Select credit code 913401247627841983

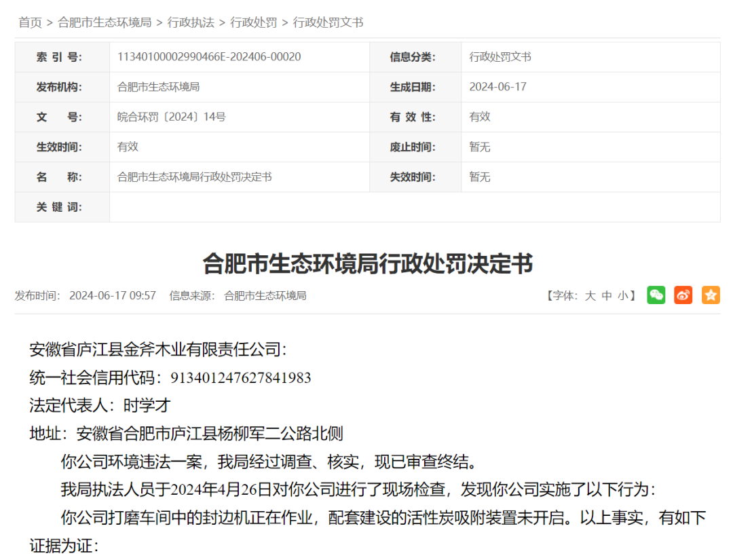click(241, 377)
